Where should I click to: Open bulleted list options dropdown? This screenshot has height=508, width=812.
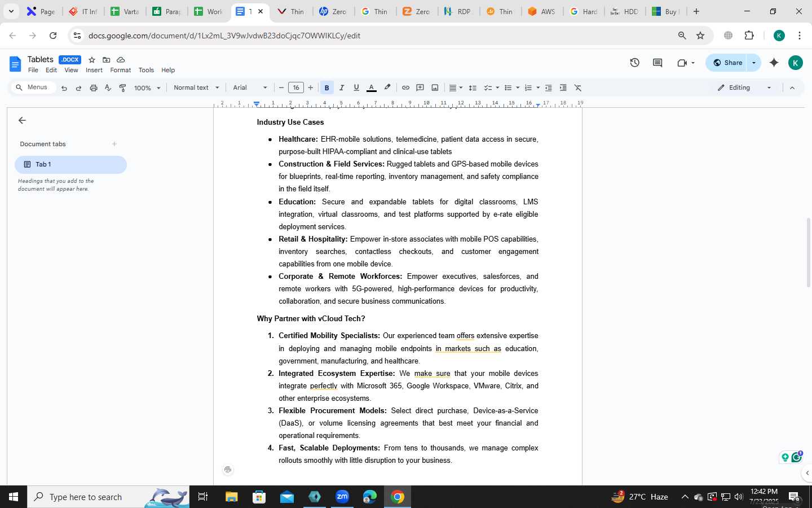coord(511,88)
